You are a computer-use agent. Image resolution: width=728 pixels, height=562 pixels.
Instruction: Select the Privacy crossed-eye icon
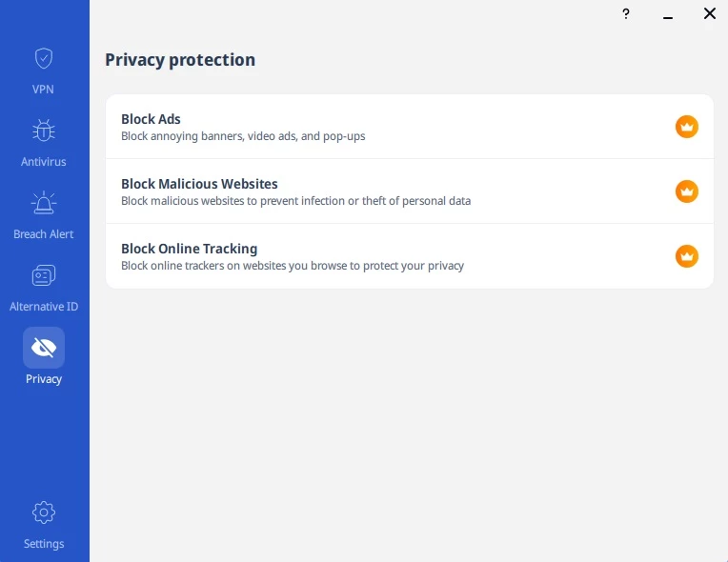coord(44,348)
